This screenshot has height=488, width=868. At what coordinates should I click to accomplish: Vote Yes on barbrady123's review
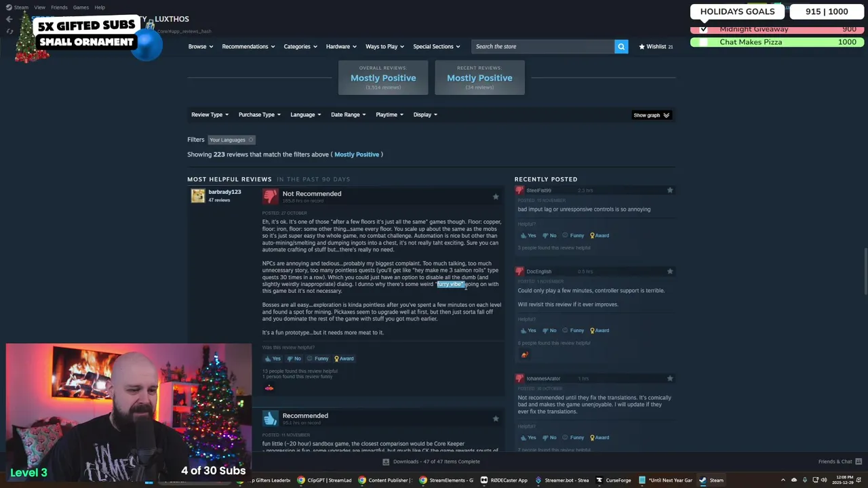[273, 359]
